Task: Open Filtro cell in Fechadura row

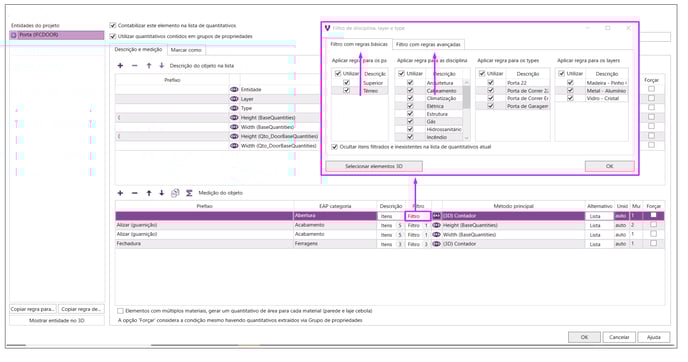Action: point(418,244)
